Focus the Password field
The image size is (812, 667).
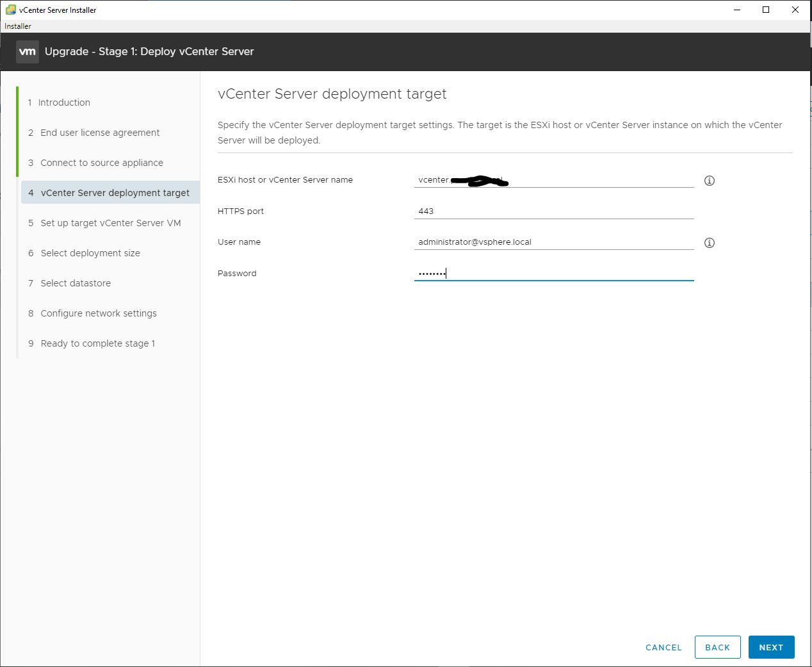coord(554,273)
